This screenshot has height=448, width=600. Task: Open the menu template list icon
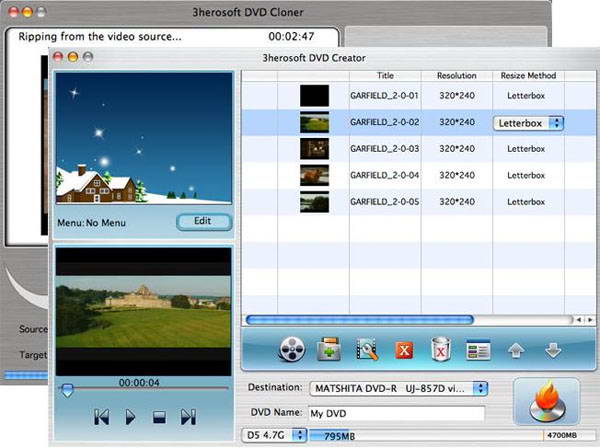click(478, 350)
